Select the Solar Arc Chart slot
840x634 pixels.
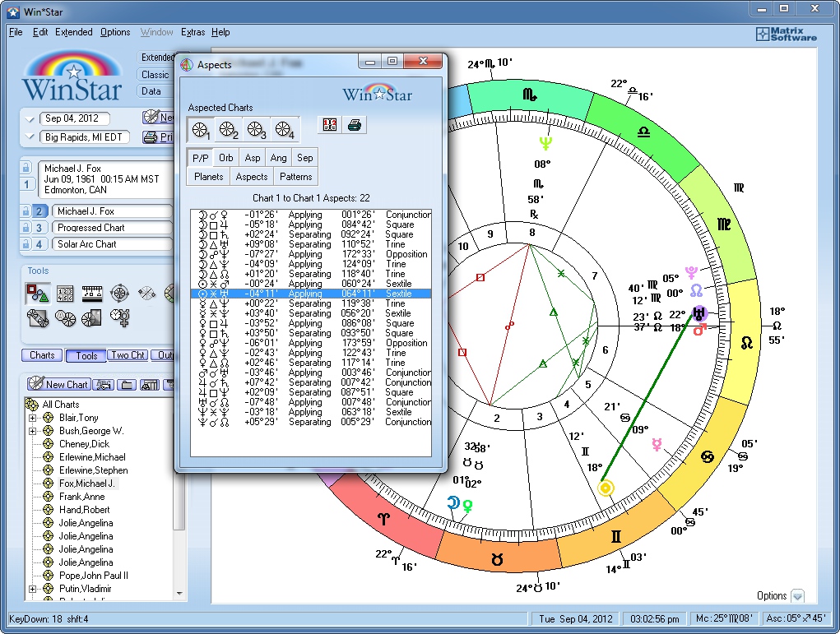click(x=111, y=244)
